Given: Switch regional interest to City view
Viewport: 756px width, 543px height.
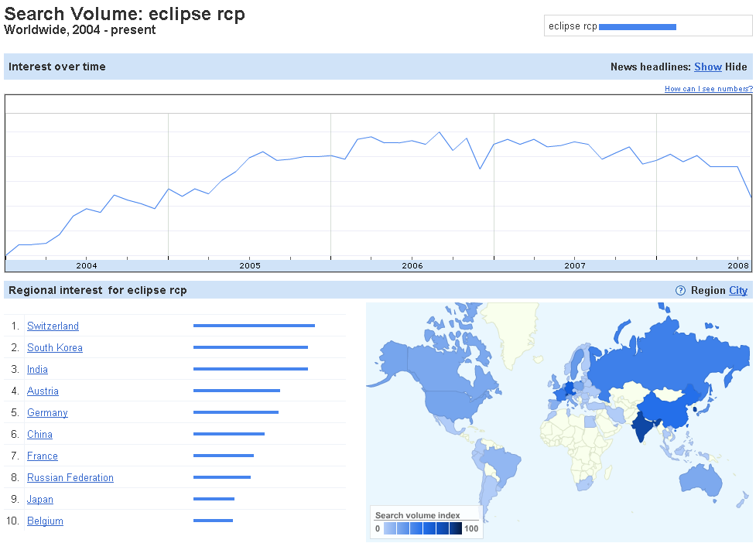Looking at the screenshot, I should [x=737, y=291].
